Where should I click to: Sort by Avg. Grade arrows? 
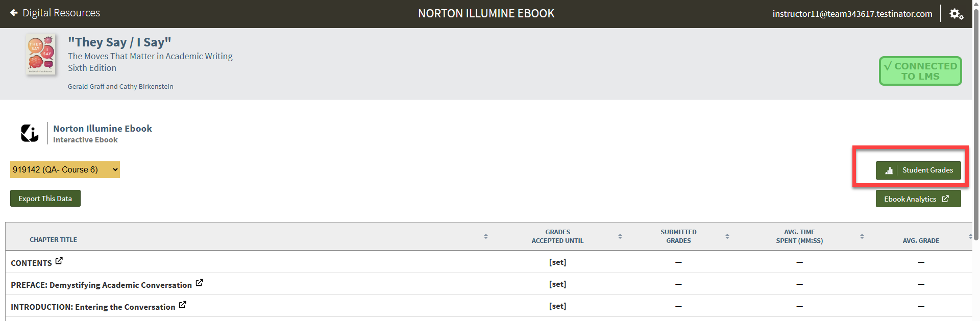click(x=970, y=236)
